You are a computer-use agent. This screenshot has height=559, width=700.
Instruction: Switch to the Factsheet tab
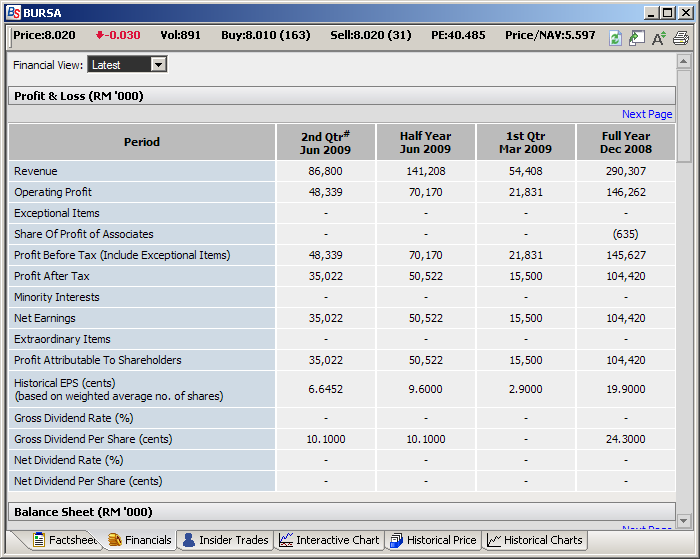(65, 540)
